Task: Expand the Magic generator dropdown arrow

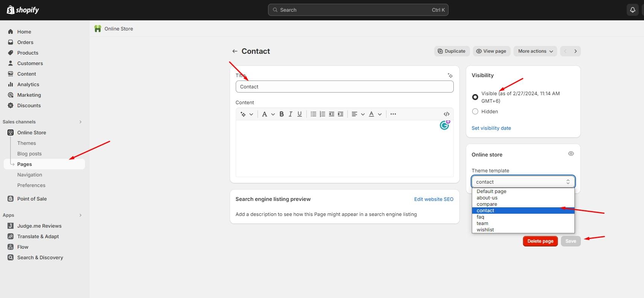Action: (x=251, y=114)
